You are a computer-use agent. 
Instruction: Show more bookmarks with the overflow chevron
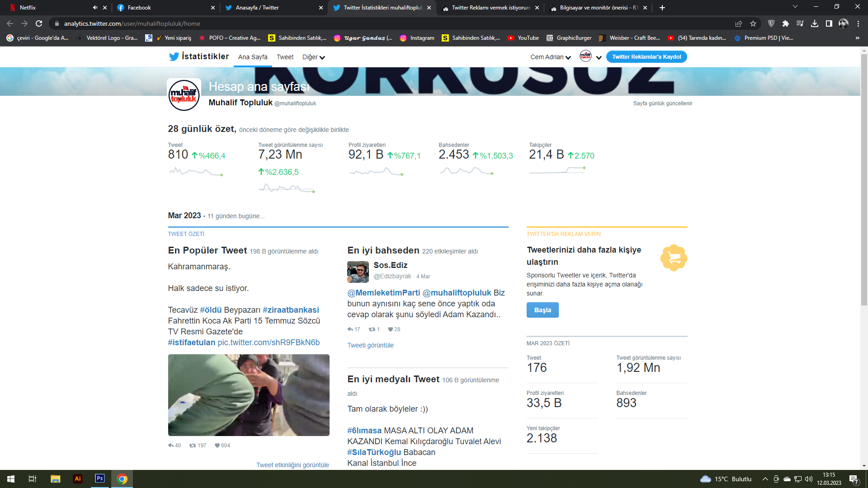[858, 38]
